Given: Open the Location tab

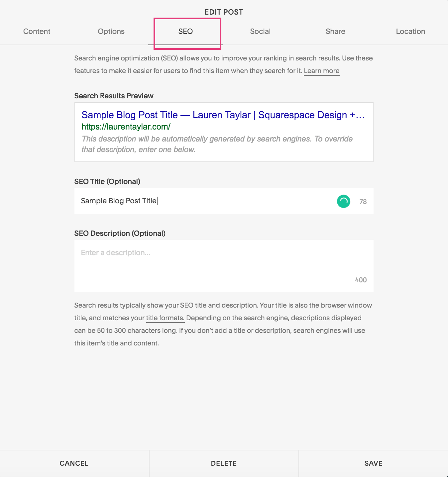Looking at the screenshot, I should [410, 31].
